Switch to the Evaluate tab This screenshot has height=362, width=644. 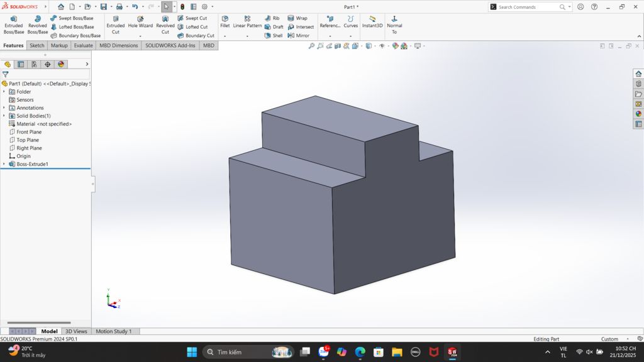coord(84,45)
